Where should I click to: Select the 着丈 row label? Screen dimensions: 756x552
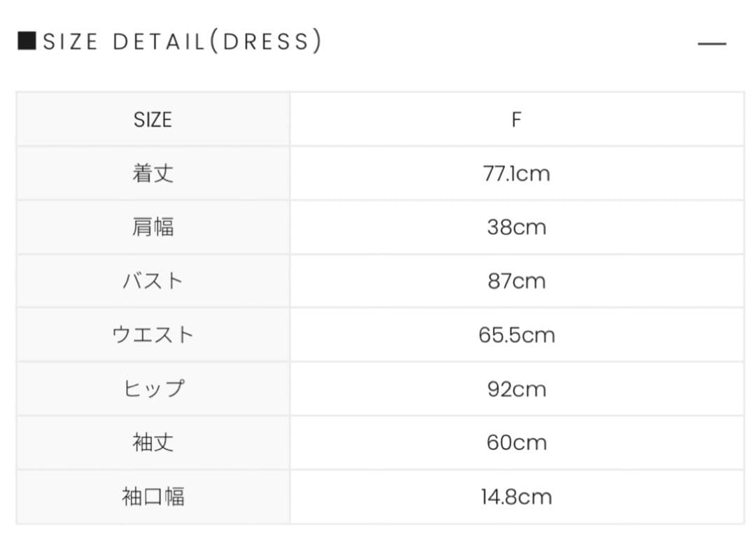153,173
